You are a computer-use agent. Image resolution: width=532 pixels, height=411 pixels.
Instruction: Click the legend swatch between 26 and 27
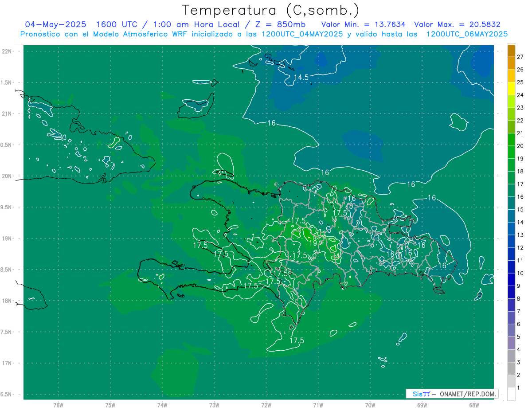(x=511, y=63)
